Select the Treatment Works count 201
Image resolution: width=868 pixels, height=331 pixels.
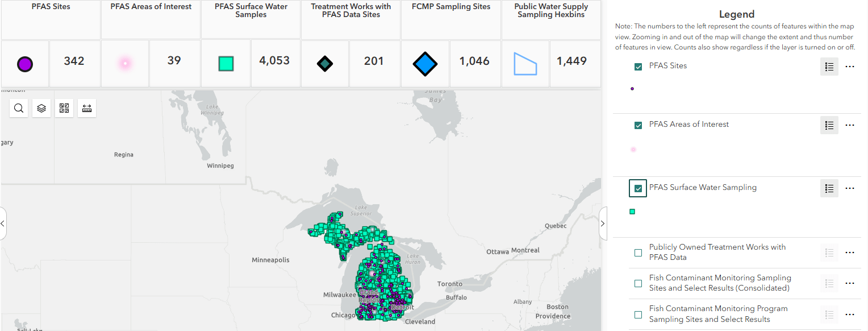[x=374, y=61]
